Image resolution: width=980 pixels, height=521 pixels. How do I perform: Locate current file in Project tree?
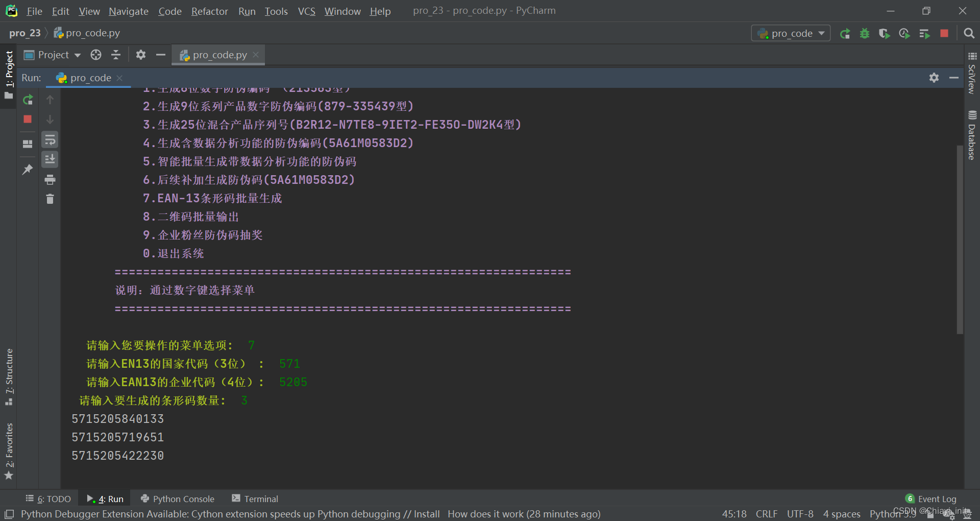(x=96, y=55)
